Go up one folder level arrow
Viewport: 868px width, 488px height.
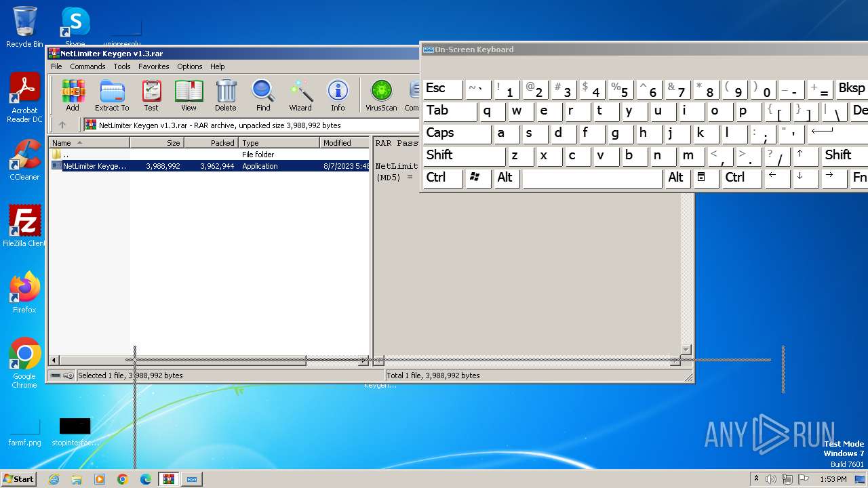[62, 125]
